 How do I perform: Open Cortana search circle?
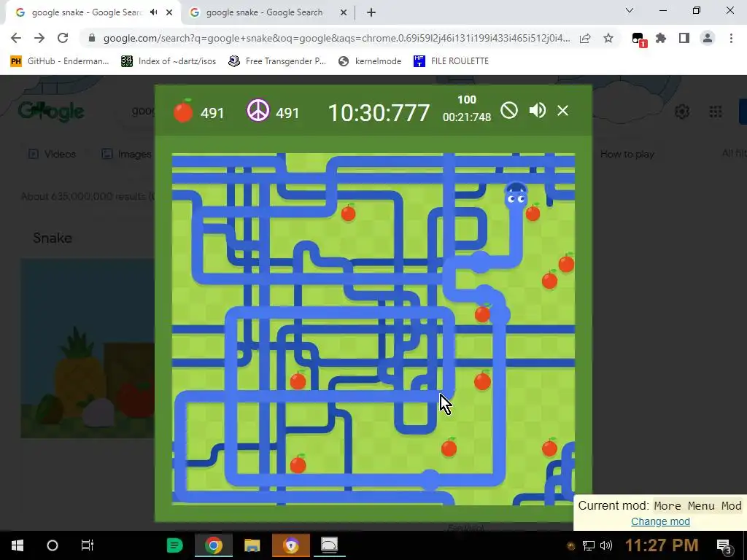53,545
